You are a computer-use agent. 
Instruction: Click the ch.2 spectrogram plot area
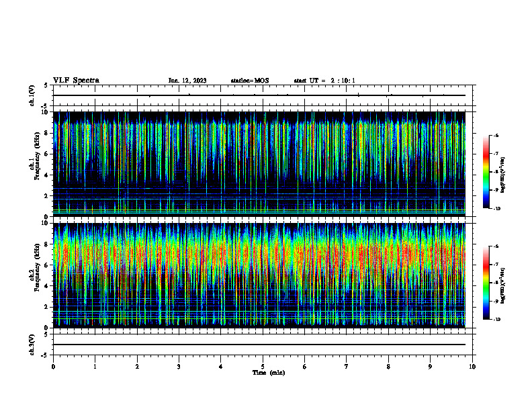pyautogui.click(x=259, y=275)
